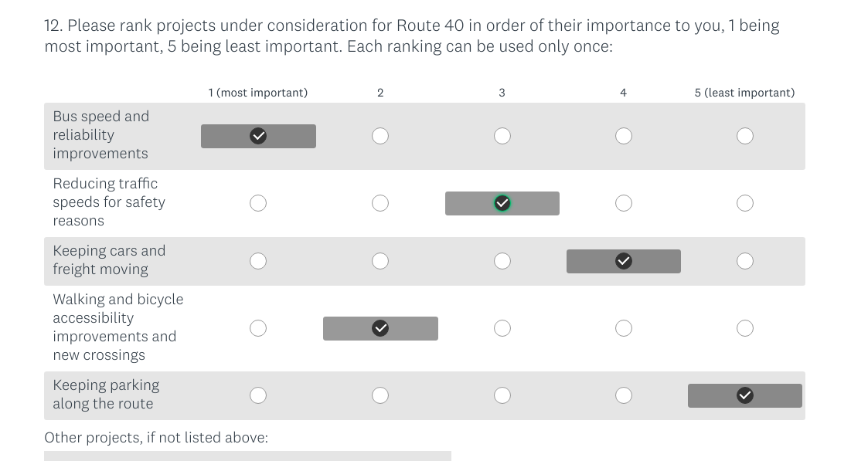868x461 pixels.
Task: Select rank 1 for Keeping cars and freight moving
Action: coord(258,261)
